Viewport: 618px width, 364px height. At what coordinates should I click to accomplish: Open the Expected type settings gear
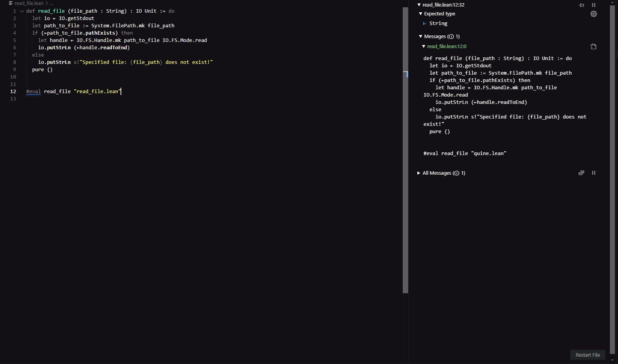[x=594, y=14]
